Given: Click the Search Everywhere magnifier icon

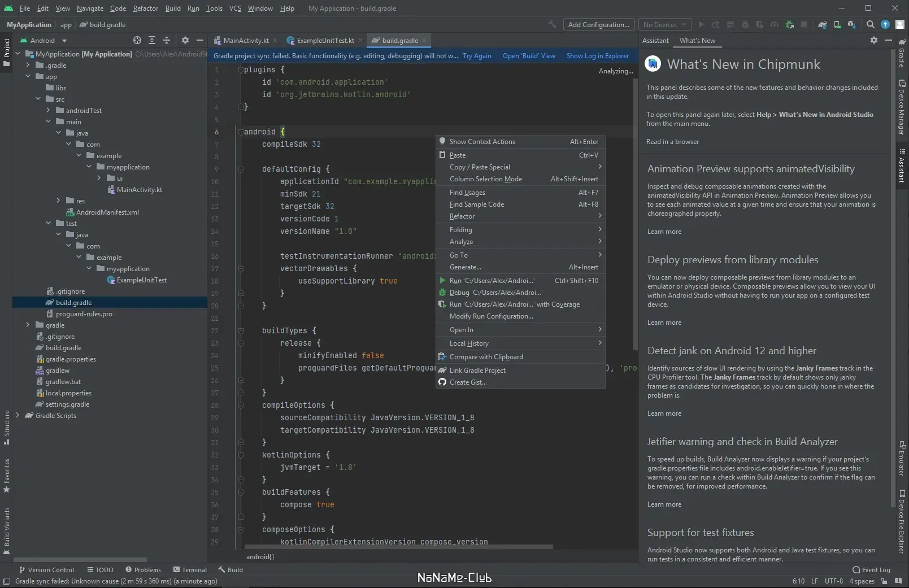Looking at the screenshot, I should click(871, 24).
